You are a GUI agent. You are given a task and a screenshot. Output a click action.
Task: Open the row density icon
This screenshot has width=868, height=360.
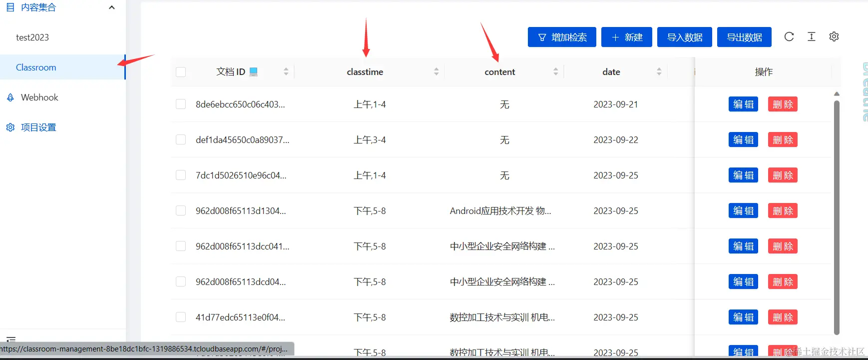[x=812, y=36]
